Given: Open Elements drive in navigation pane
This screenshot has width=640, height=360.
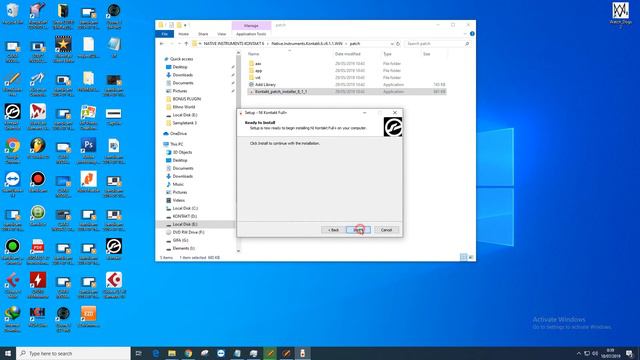Looking at the screenshot, I should pyautogui.click(x=183, y=248).
